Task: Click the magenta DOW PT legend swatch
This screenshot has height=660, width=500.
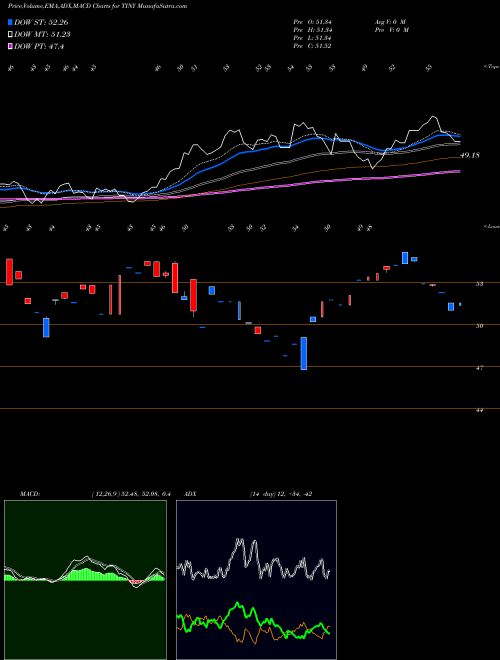Action: click(x=11, y=47)
